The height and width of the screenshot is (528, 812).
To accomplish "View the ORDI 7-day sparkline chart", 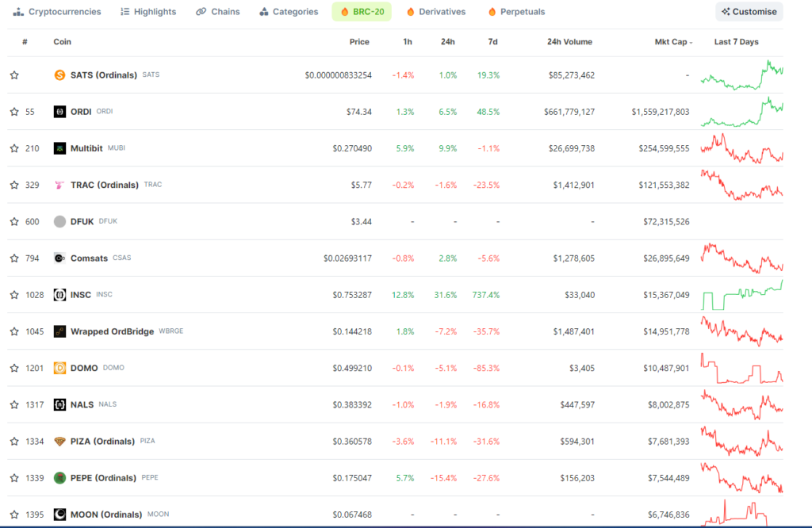I will tap(741, 112).
